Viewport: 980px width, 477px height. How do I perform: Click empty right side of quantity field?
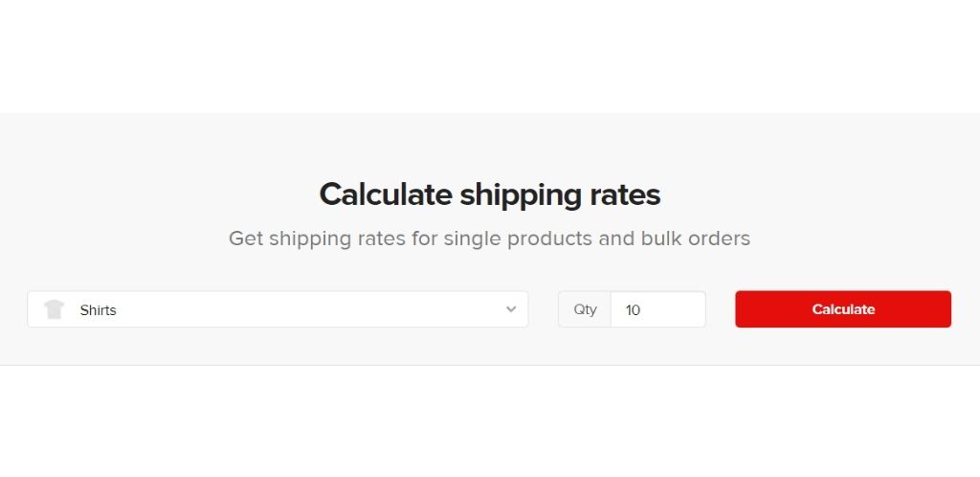[679, 309]
